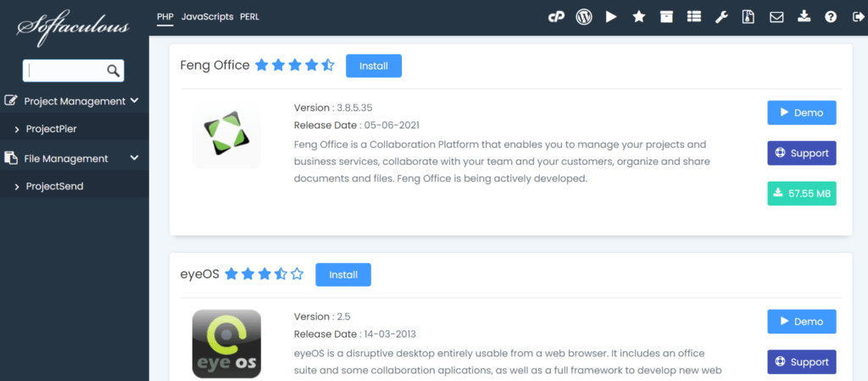The width and height of the screenshot is (868, 381).
Task: Open the WordPress manager icon
Action: pyautogui.click(x=583, y=17)
